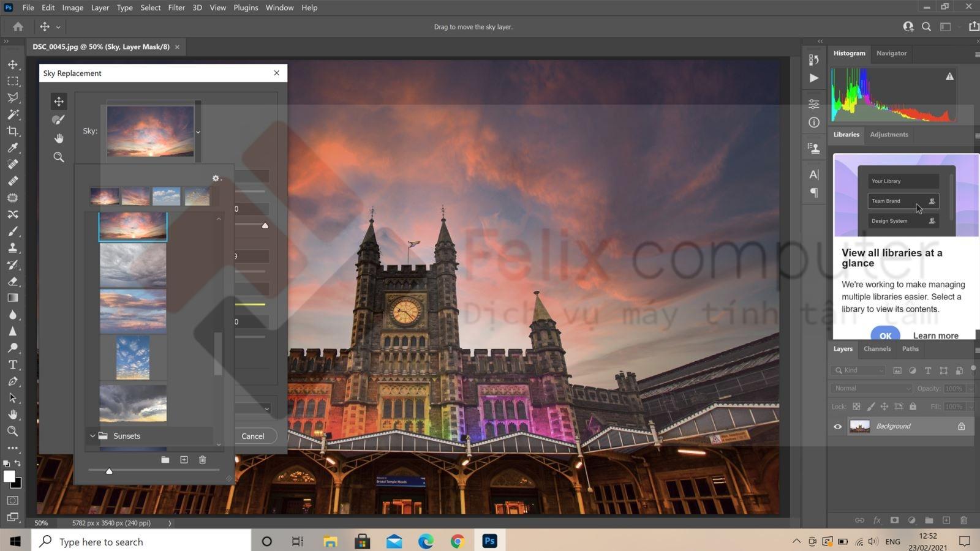The width and height of the screenshot is (980, 551).
Task: Select the Sky Brush tool in dialog
Action: 58,120
